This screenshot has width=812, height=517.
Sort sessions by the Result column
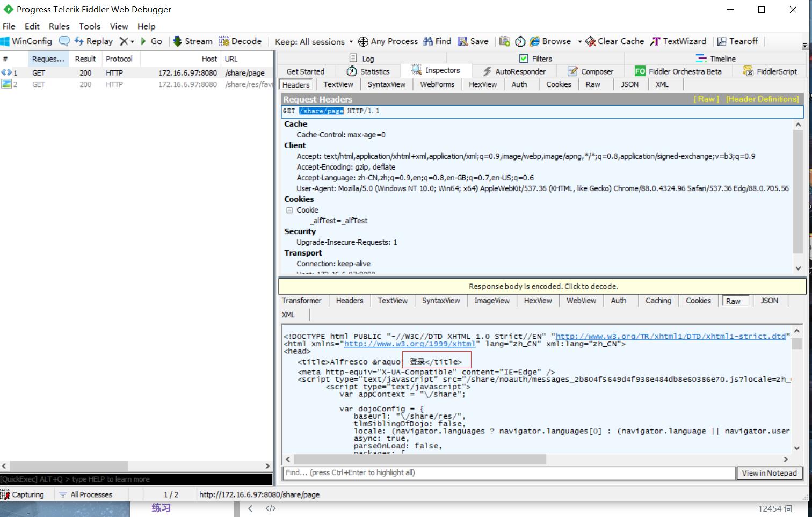pos(85,59)
